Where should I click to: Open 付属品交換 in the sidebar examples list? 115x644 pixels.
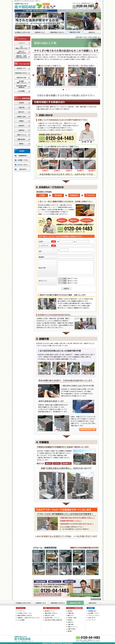pos(22,107)
